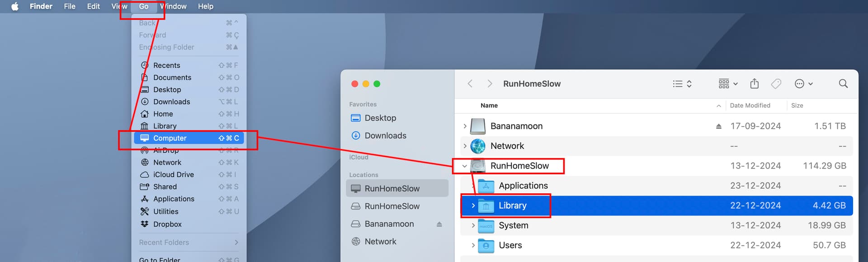The width and height of the screenshot is (868, 262).
Task: Choose Computer from the Go menu
Action: (170, 138)
